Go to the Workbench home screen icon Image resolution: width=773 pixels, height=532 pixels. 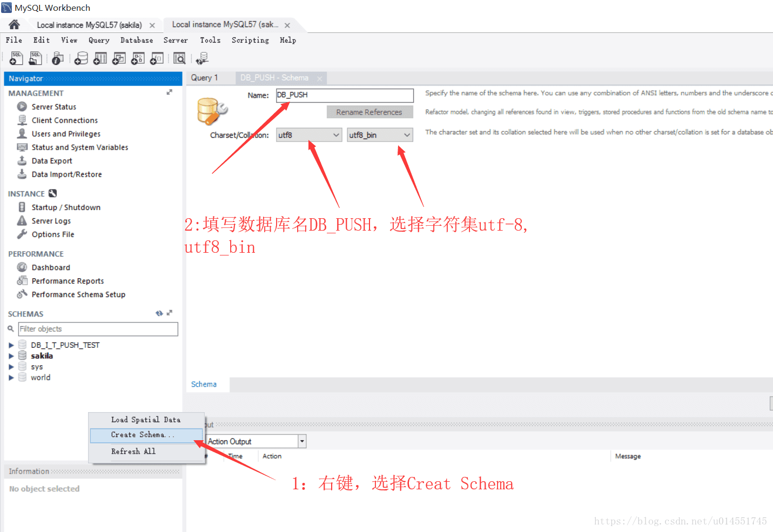tap(15, 24)
